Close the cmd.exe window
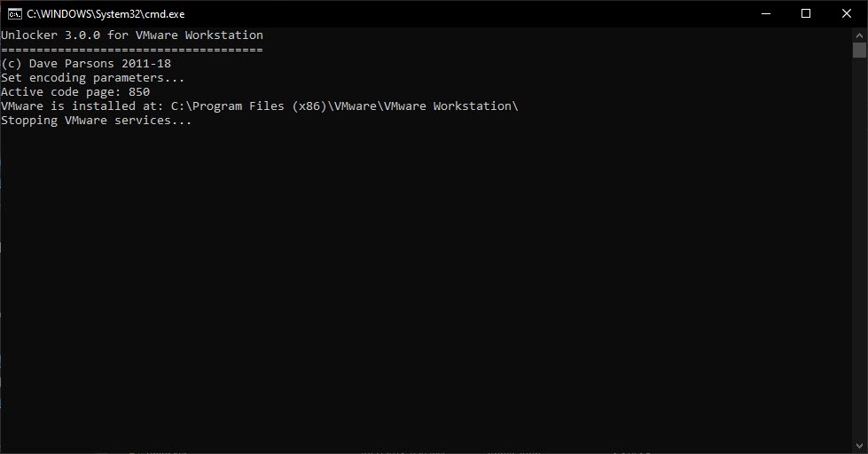 (x=847, y=13)
